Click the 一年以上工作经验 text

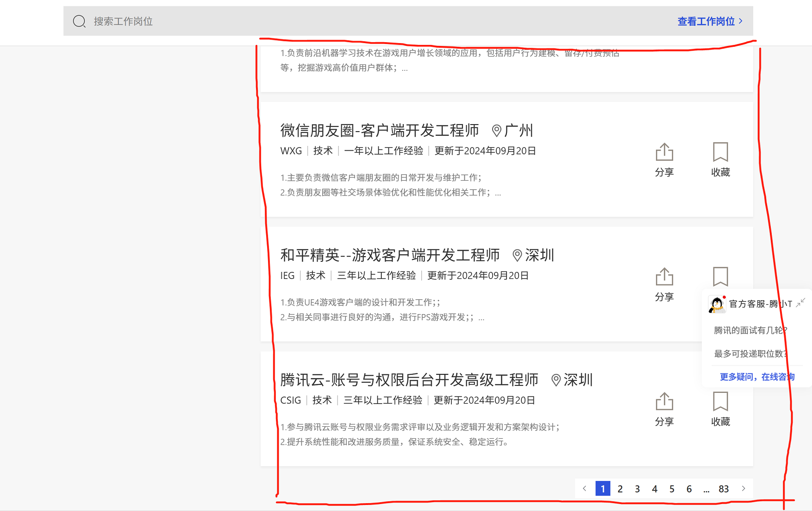click(384, 151)
